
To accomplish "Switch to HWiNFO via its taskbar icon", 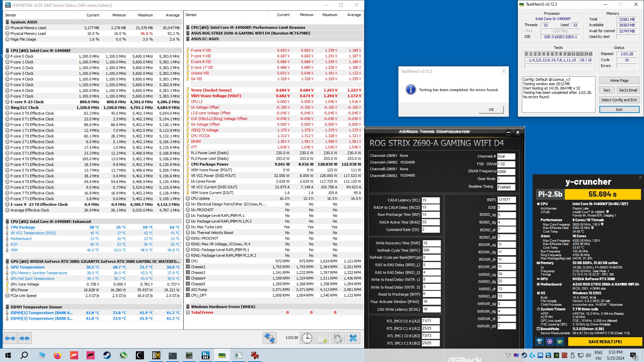I will [206, 355].
